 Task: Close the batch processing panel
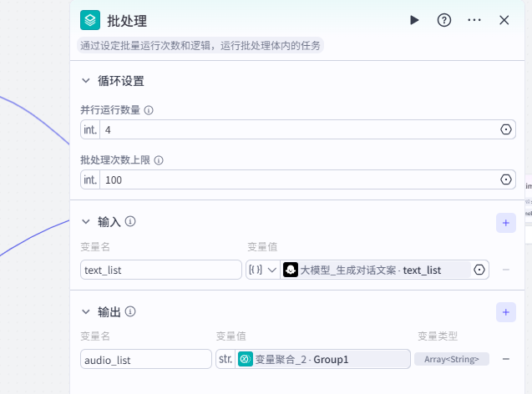[x=504, y=20]
